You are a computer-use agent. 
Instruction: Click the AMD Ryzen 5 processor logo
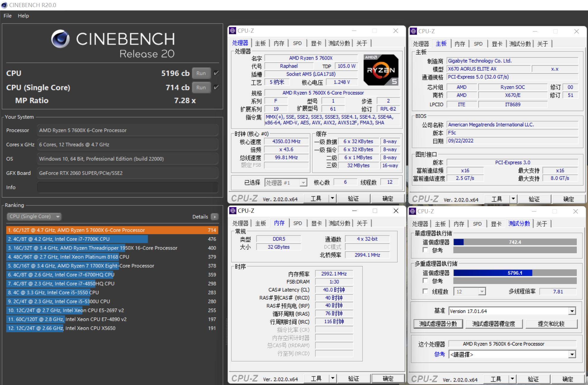click(381, 70)
